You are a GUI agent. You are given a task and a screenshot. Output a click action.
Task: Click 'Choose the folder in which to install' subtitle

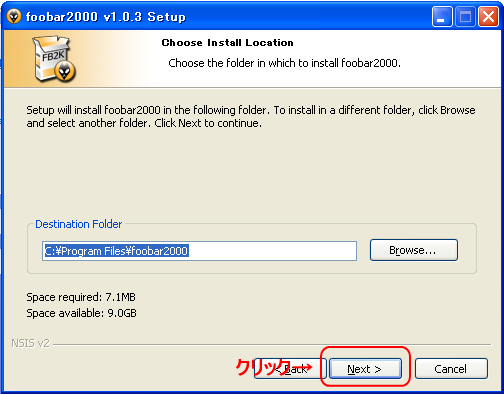[x=284, y=63]
